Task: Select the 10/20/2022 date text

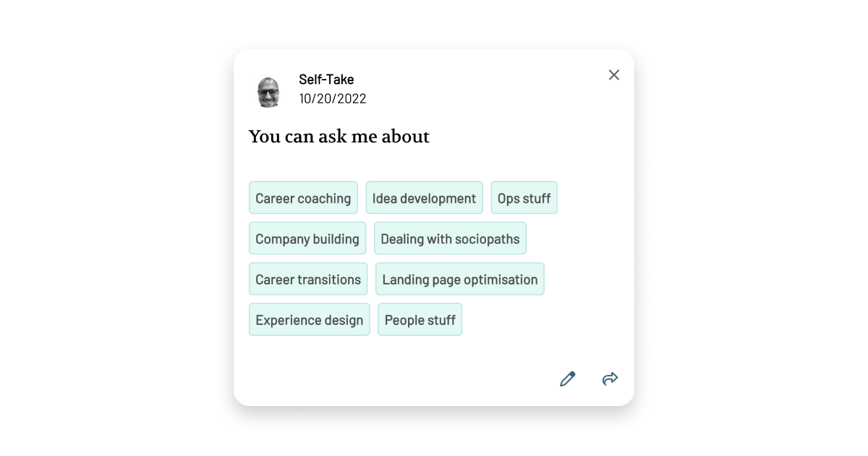Action: [x=333, y=98]
